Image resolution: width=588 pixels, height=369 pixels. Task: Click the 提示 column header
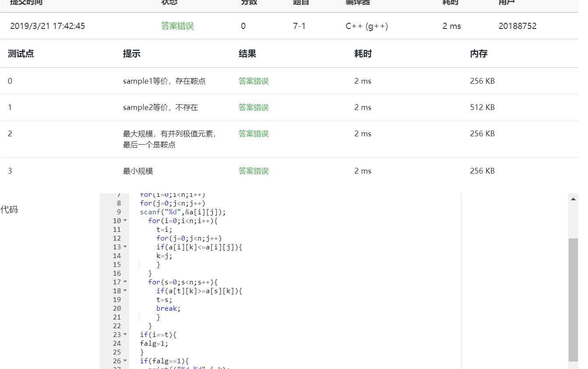132,54
